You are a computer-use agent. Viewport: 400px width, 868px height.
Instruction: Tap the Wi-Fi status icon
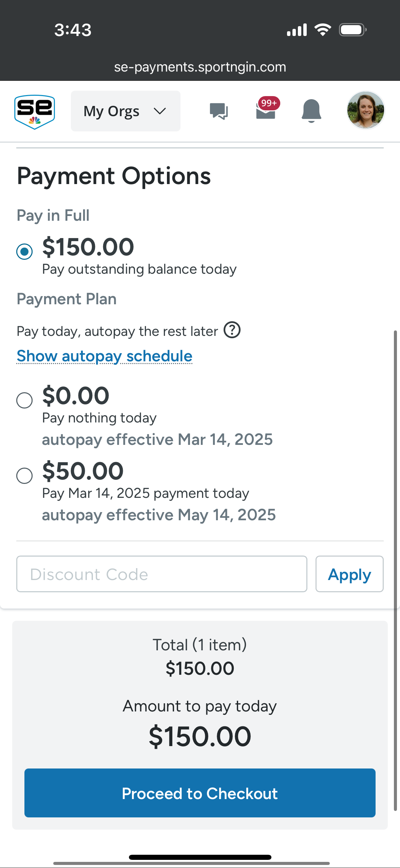tap(323, 30)
